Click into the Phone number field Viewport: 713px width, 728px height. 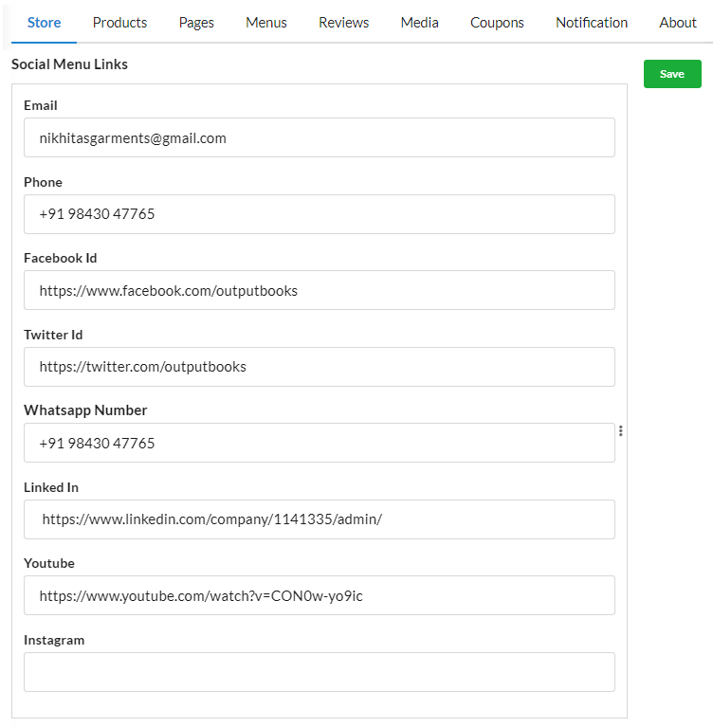(x=320, y=214)
